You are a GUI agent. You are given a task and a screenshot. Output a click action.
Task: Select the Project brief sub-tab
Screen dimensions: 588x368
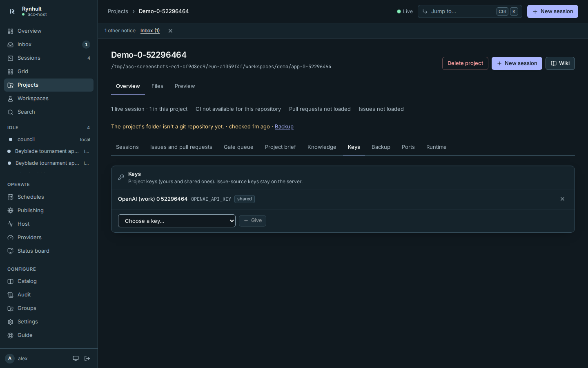(x=281, y=147)
